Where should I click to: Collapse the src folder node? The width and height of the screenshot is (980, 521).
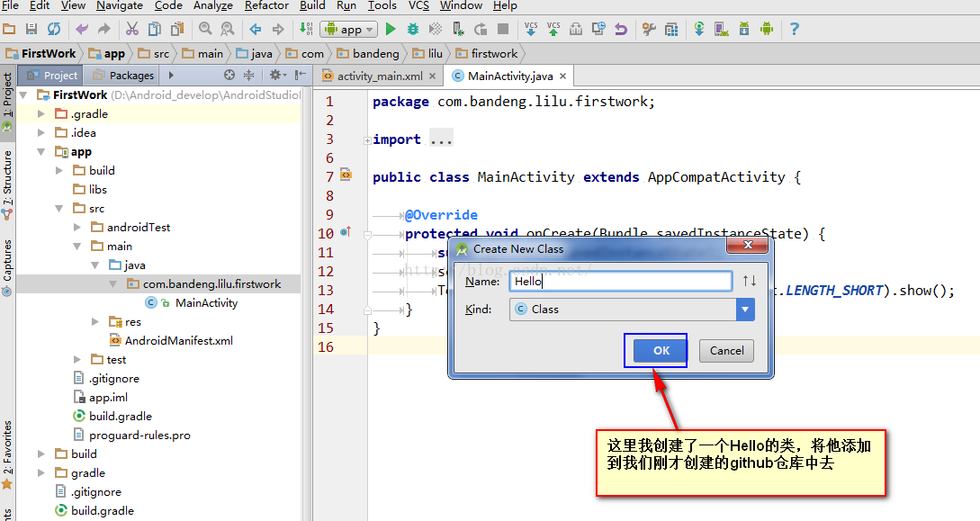(x=59, y=208)
